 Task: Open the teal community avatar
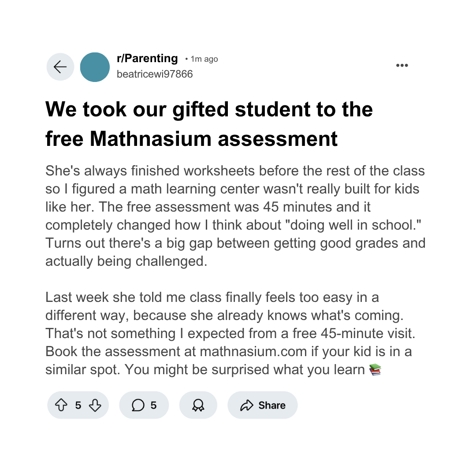coord(95,67)
